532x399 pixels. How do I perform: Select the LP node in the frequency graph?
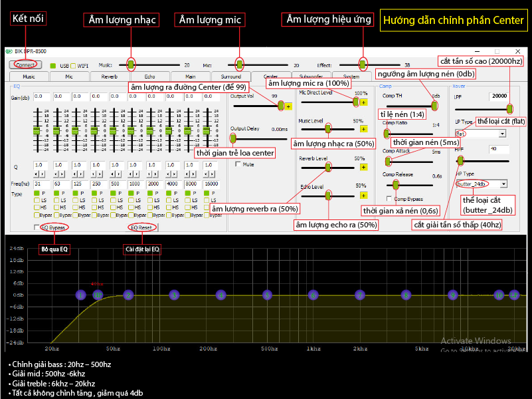[x=514, y=295]
